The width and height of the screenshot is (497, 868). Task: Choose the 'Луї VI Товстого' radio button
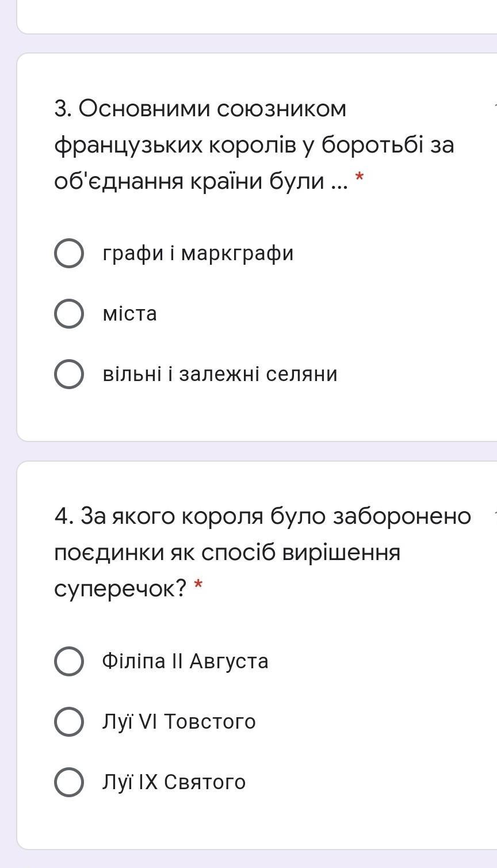tap(69, 722)
